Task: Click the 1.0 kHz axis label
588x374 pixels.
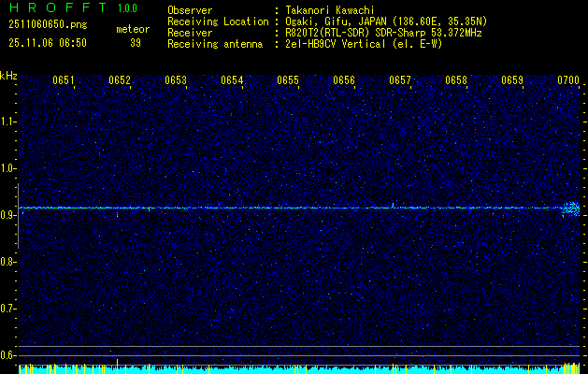Action: 7,168
